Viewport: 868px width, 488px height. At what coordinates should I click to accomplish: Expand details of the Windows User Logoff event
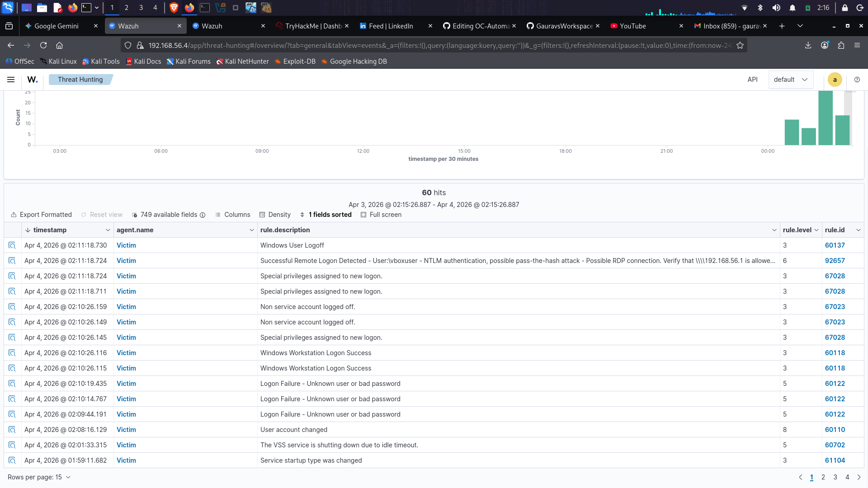click(x=12, y=245)
